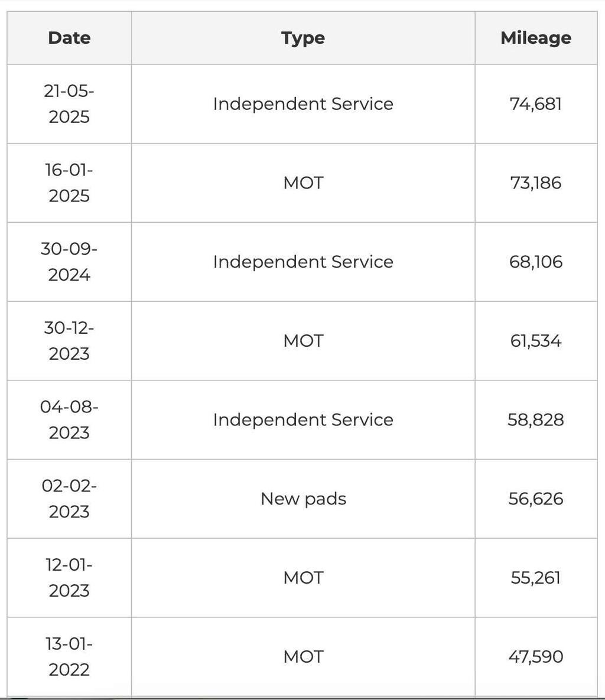Click the Date column header
Screen dimensions: 605x700
tap(69, 38)
